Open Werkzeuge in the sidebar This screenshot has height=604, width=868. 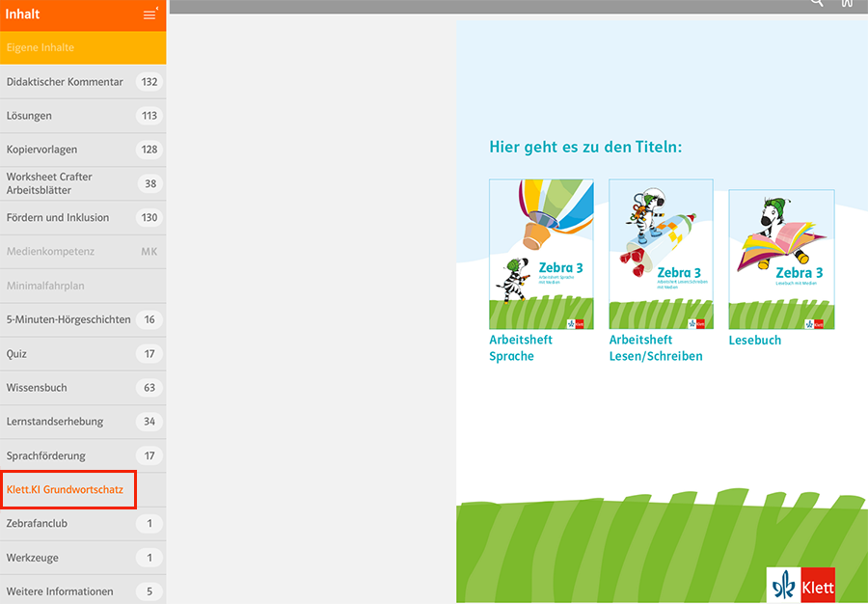[x=83, y=558]
